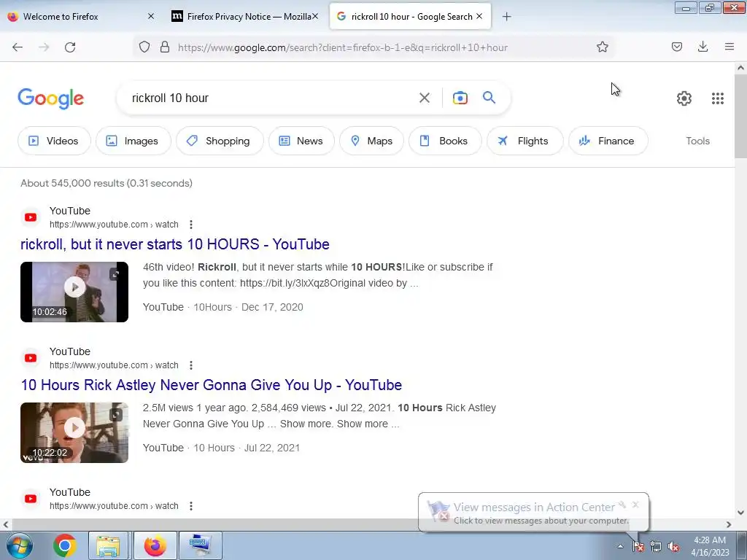Close the Action Center notification balloon
Screen dimensions: 747x560
pyautogui.click(x=635, y=505)
